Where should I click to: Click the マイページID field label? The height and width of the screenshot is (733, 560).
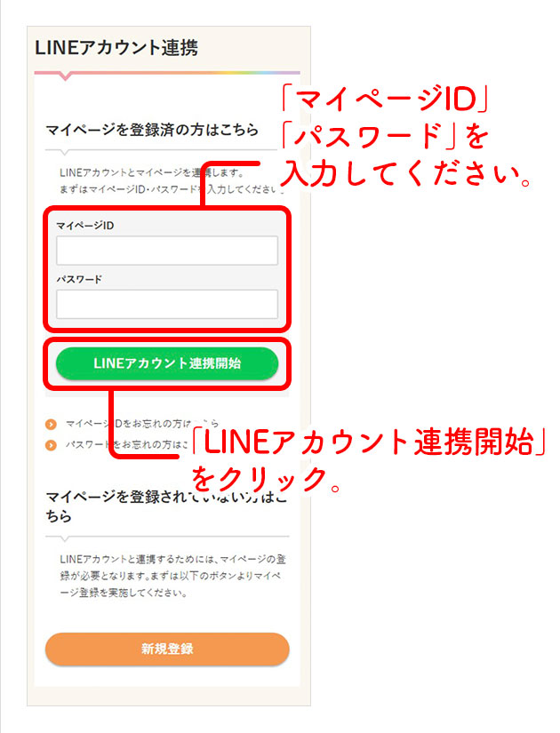(x=85, y=226)
